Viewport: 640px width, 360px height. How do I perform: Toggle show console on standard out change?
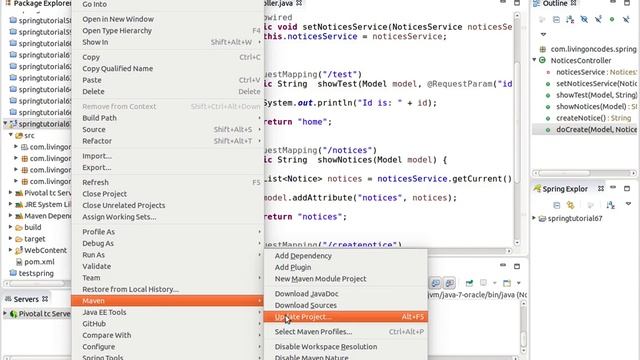tap(436, 283)
